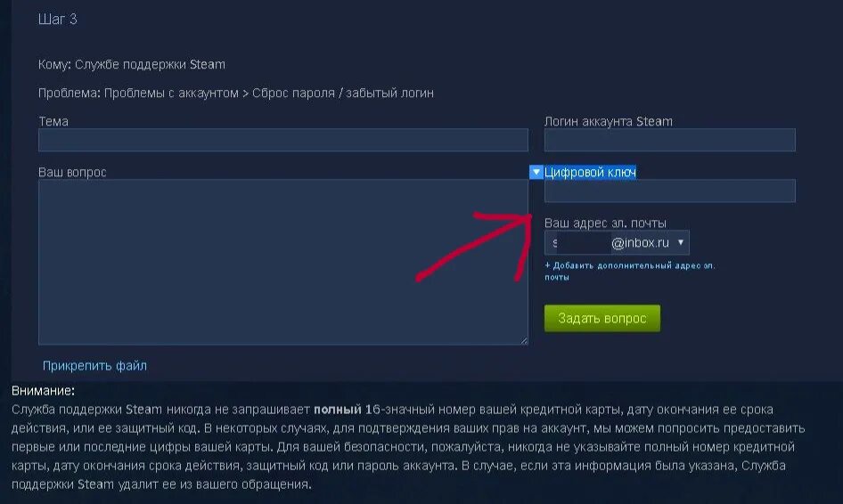Focus the Логин аккаунта Steam field
Viewport: 843px width, 504px height.
coord(670,140)
